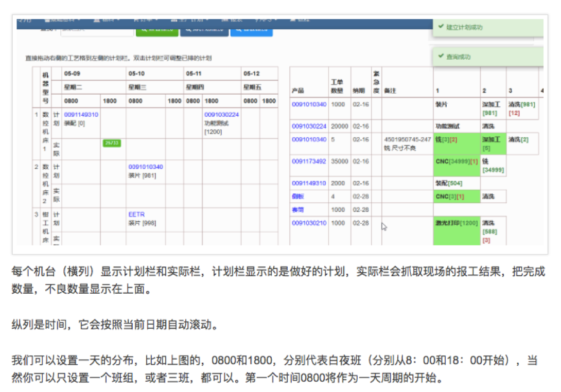The image size is (561, 392).
Task: Select the green CNC[34999] process cell
Action: [x=457, y=162]
